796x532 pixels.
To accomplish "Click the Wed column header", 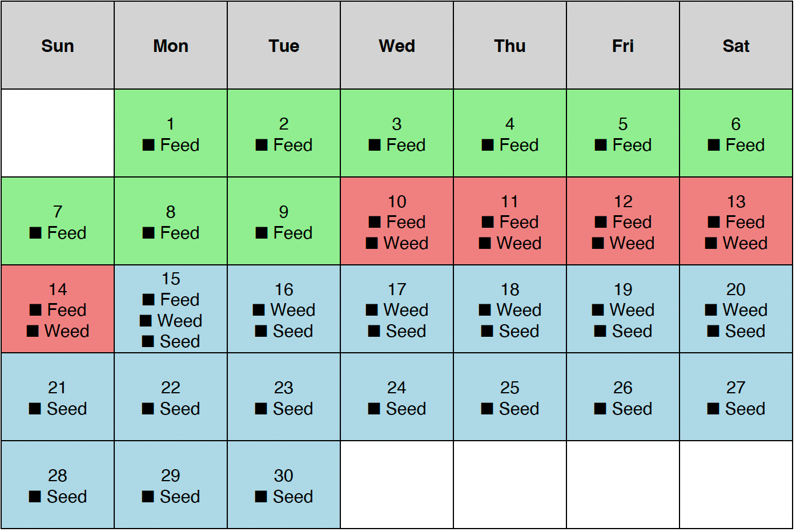I will (x=397, y=46).
